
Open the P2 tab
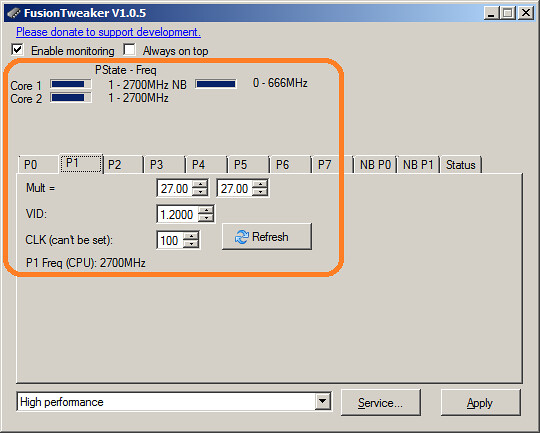click(123, 165)
